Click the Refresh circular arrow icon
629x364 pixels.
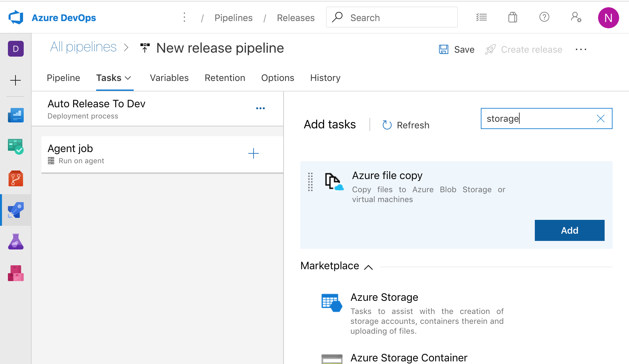pos(387,125)
